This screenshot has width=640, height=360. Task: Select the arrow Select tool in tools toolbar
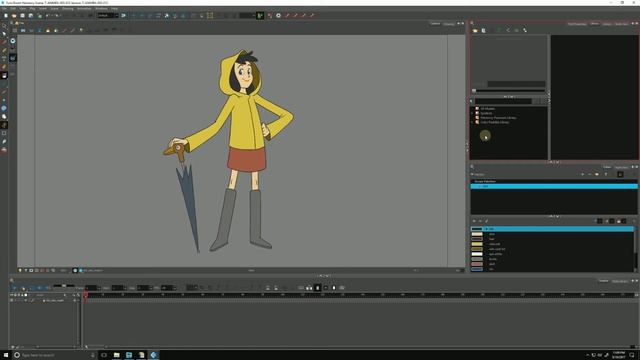pos(4,34)
